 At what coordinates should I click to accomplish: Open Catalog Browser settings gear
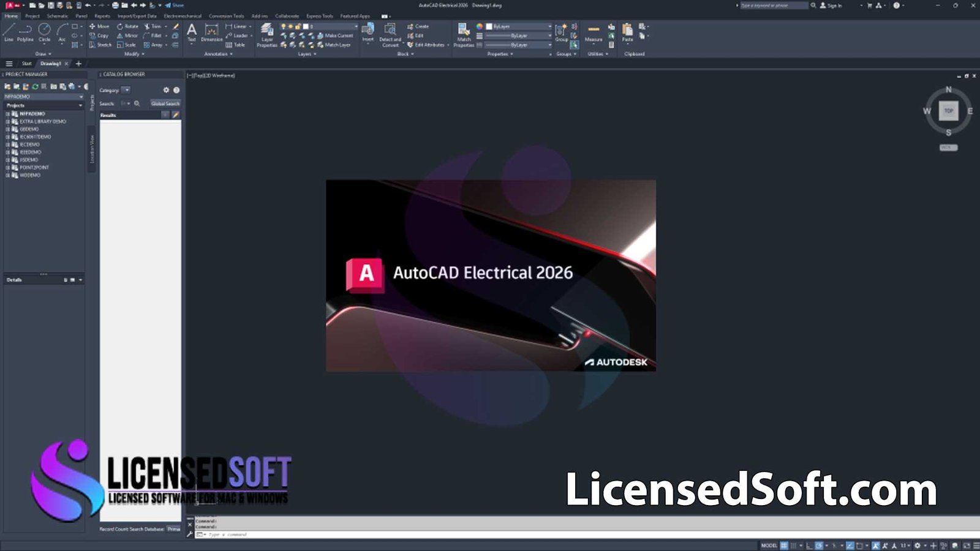tap(166, 90)
